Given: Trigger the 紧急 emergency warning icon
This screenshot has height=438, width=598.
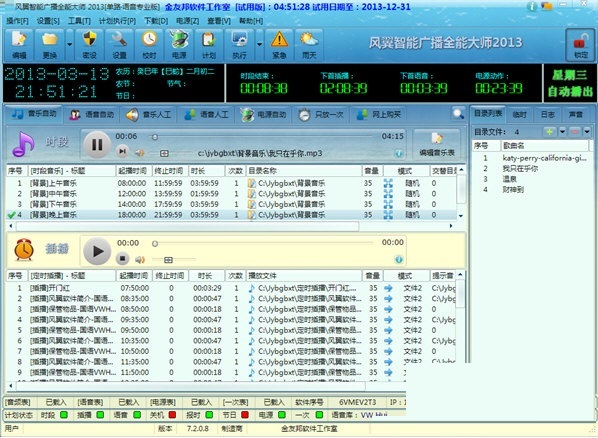Looking at the screenshot, I should 279,45.
